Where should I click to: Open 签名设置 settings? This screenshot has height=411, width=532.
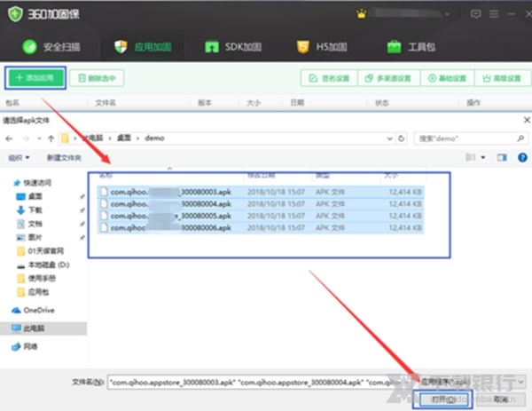tap(329, 78)
